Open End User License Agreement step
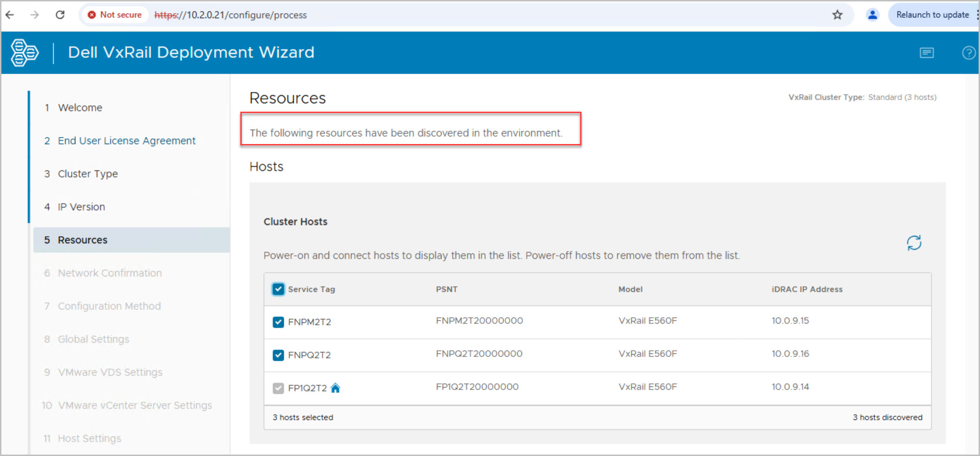Image resolution: width=980 pixels, height=456 pixels. tap(126, 141)
